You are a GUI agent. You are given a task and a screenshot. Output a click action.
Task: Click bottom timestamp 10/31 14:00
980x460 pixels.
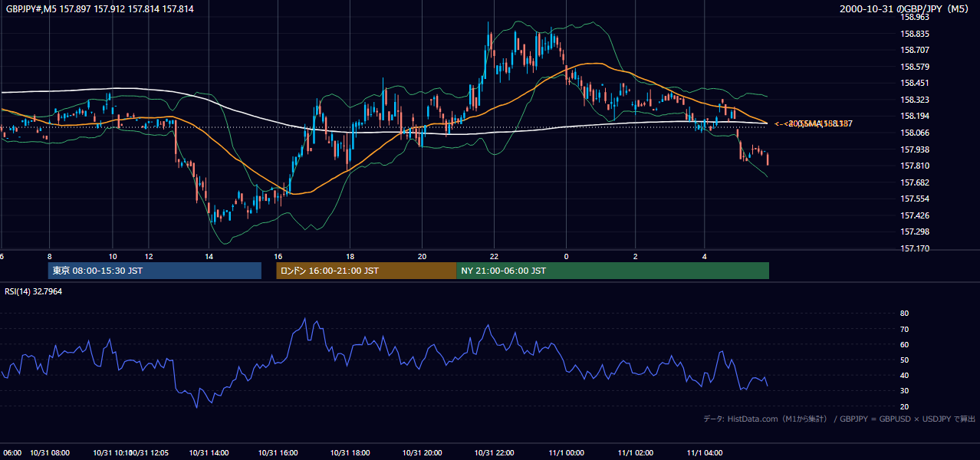209,453
